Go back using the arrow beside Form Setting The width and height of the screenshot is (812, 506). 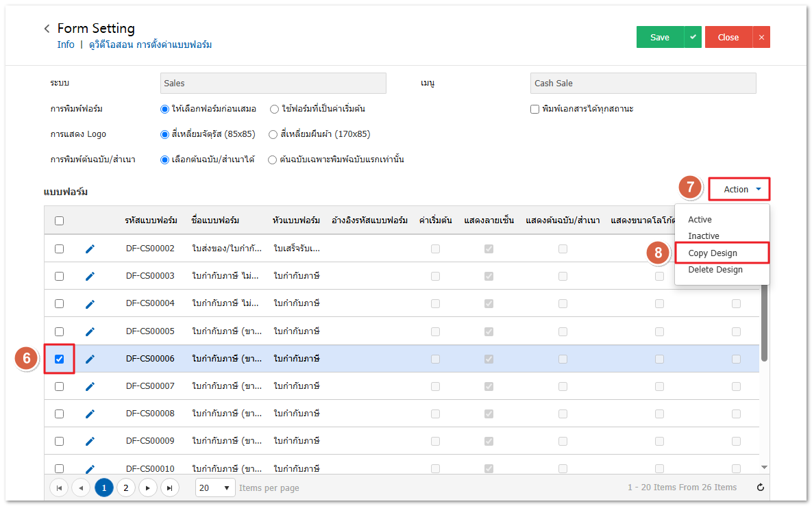(x=47, y=29)
